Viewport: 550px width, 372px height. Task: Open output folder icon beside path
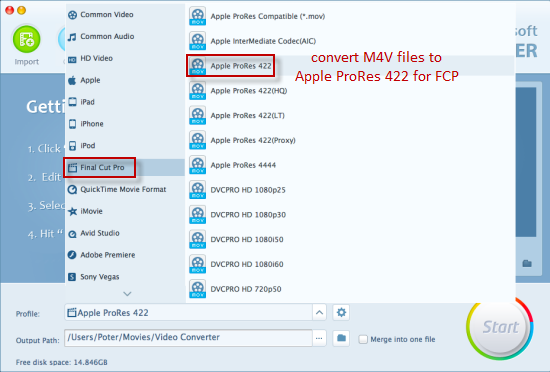coord(341,338)
